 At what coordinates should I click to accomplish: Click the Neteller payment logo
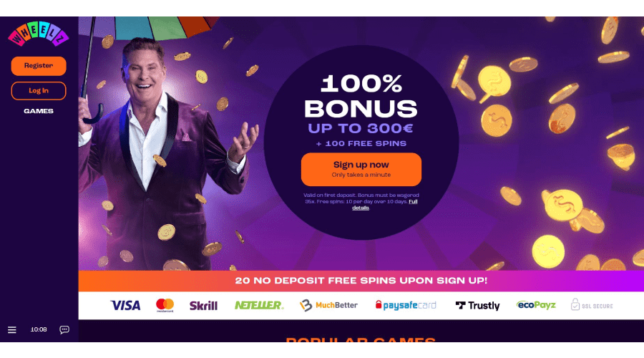click(259, 306)
